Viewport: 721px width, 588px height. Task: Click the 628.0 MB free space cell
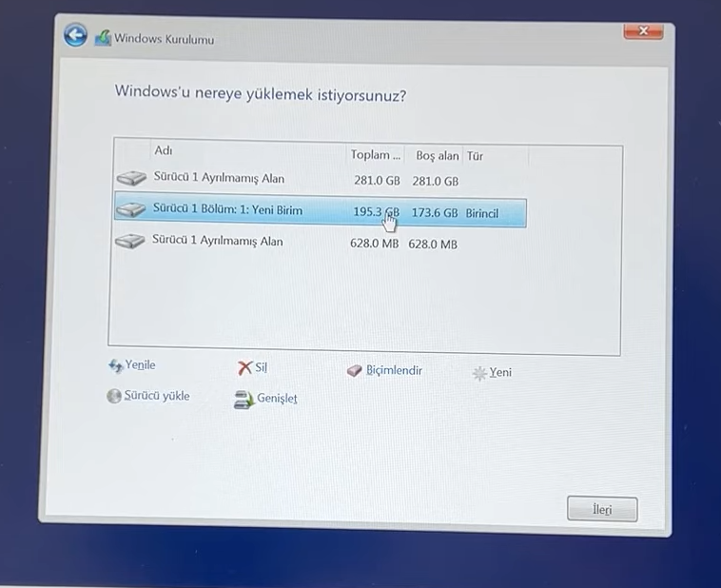click(433, 245)
